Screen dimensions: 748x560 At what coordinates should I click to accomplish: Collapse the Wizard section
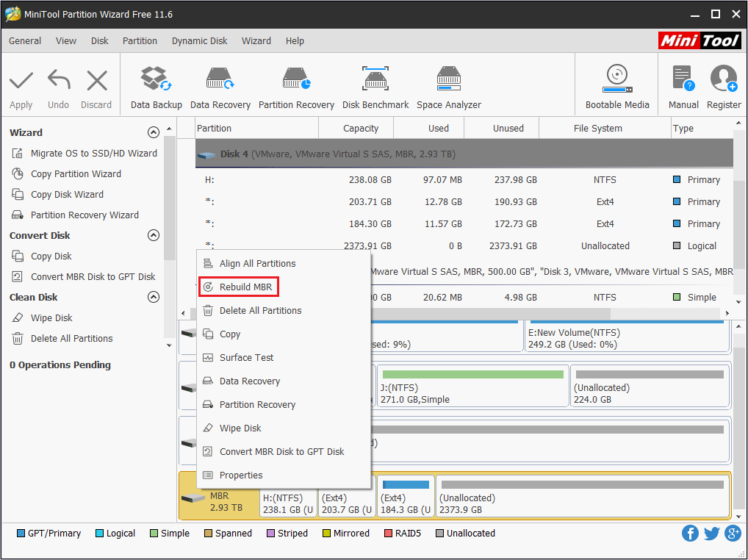153,132
